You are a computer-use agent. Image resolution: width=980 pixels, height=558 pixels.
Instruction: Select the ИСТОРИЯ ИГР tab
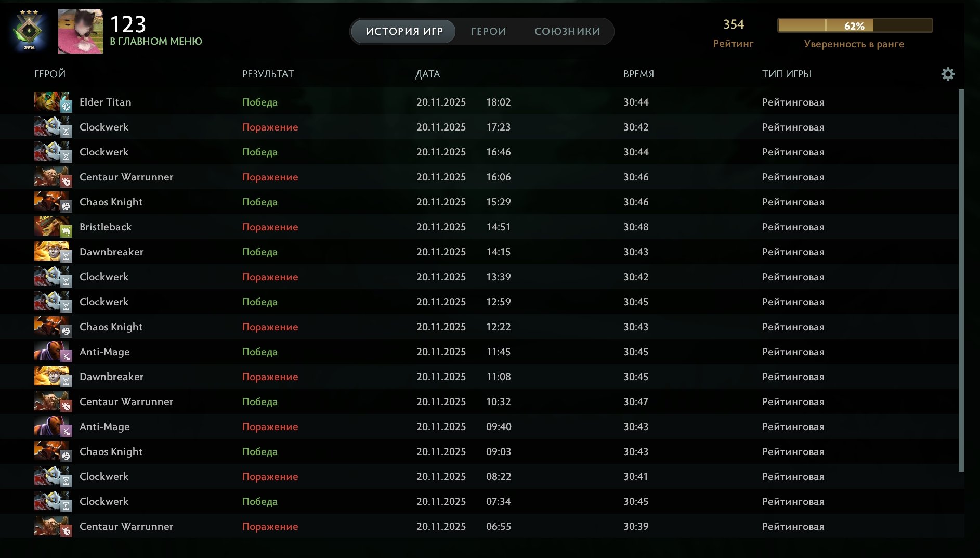click(403, 31)
